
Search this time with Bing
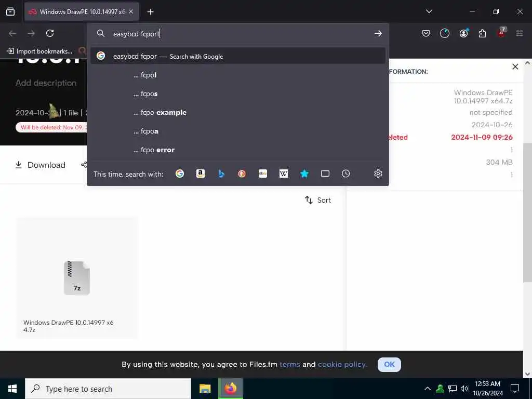pos(221,174)
